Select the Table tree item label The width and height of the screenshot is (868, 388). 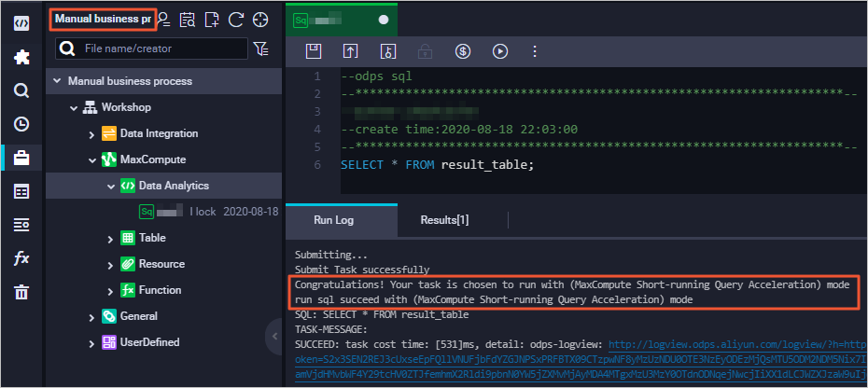click(x=152, y=238)
